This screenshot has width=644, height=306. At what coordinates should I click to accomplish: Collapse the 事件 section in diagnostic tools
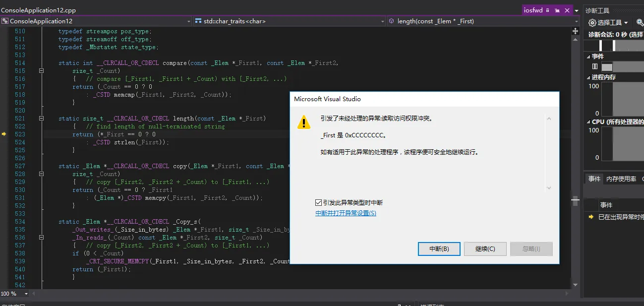588,57
